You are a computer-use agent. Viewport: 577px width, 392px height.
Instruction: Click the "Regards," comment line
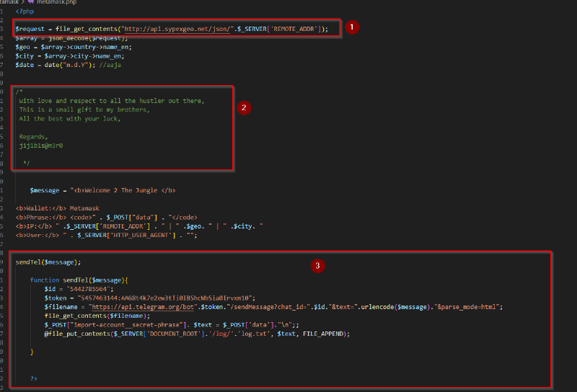33,137
